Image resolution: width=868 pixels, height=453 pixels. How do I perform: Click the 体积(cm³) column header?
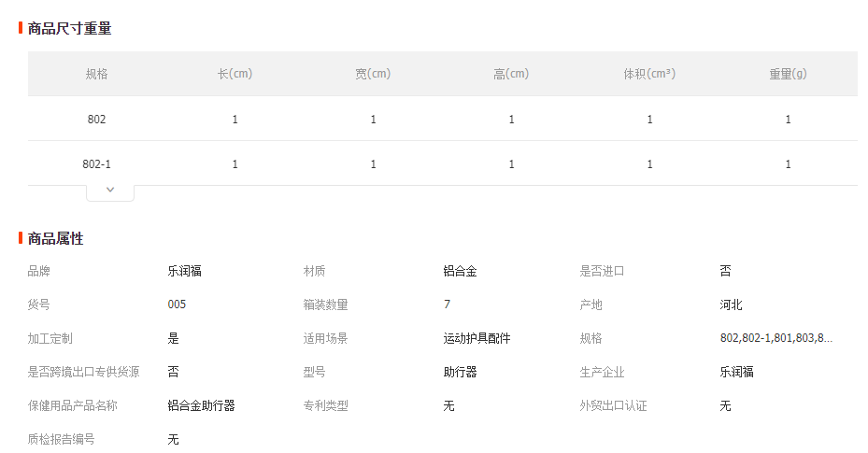click(649, 74)
